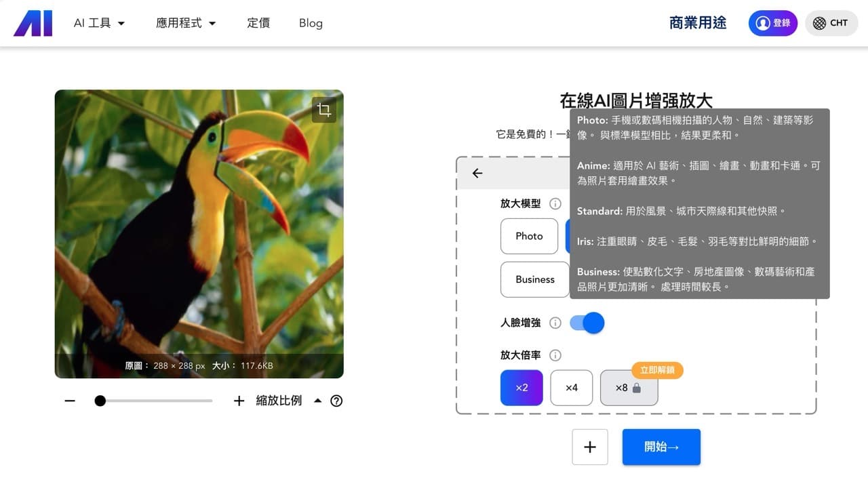Viewport: 868px width, 484px height.
Task: Click the info icon beside 放大倍率
Action: tap(555, 355)
